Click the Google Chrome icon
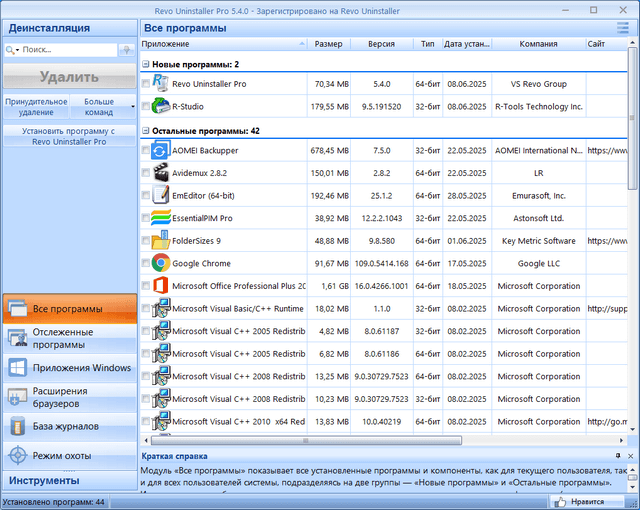The height and width of the screenshot is (510, 640). pos(160,264)
